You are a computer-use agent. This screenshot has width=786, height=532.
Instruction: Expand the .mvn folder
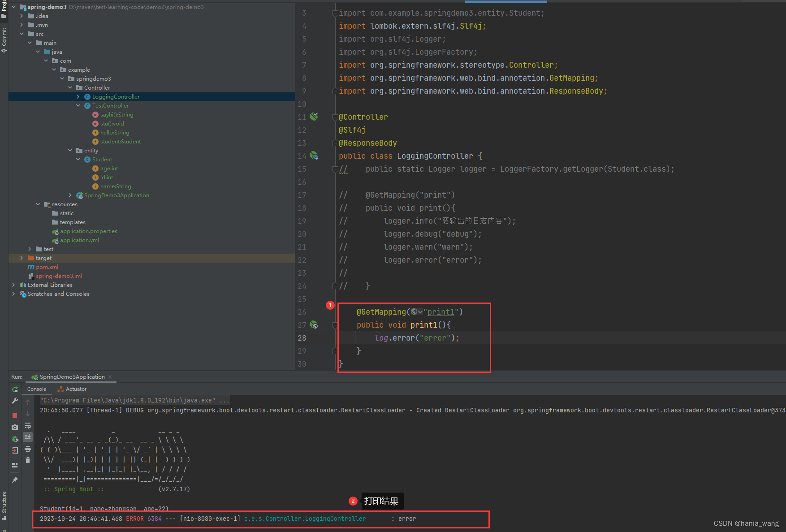(x=22, y=25)
